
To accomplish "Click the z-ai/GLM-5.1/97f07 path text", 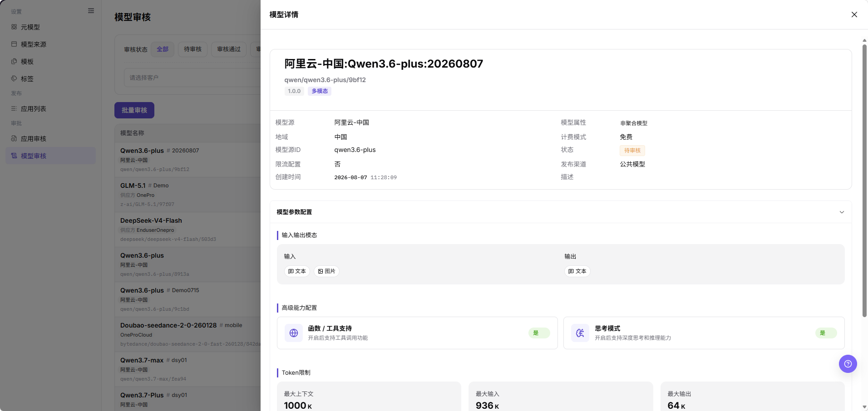I will pyautogui.click(x=147, y=204).
